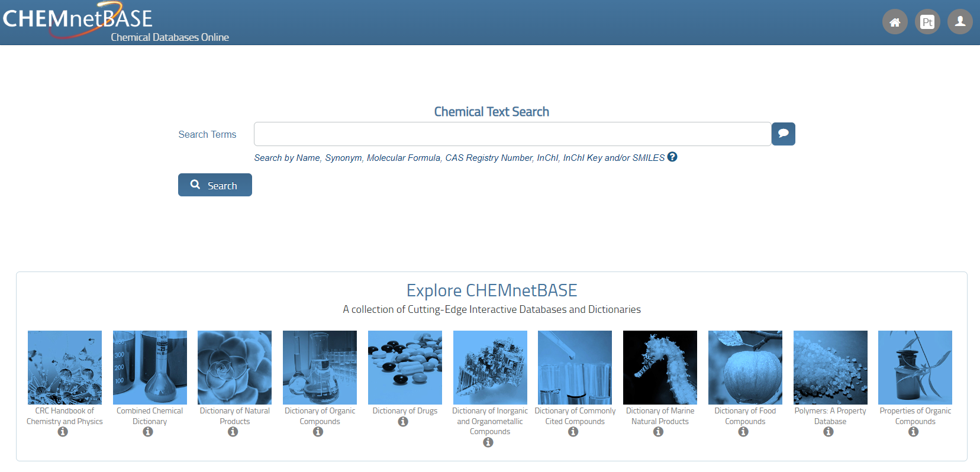The image size is (980, 472).
Task: Click the 'Chemical Text Search' heading
Action: 492,112
